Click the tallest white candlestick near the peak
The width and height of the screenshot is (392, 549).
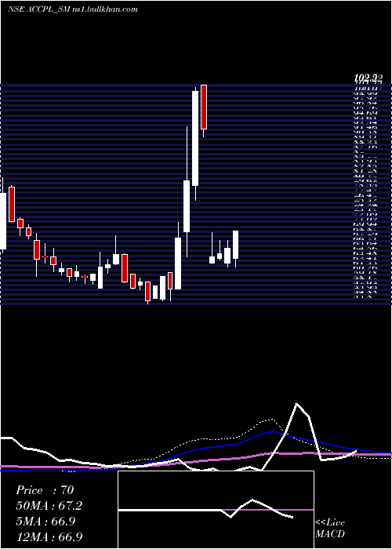195,138
